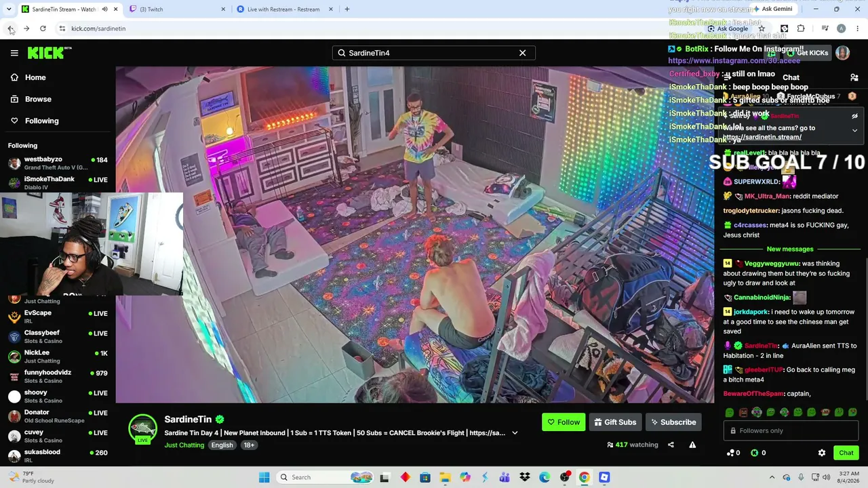Send message with green Chat button

click(x=846, y=453)
